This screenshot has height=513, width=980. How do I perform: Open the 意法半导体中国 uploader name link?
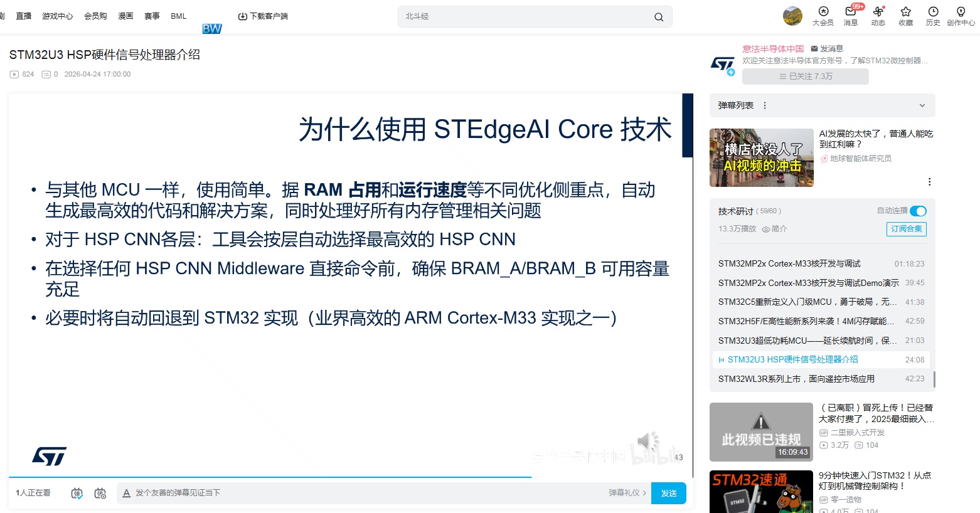(x=773, y=48)
